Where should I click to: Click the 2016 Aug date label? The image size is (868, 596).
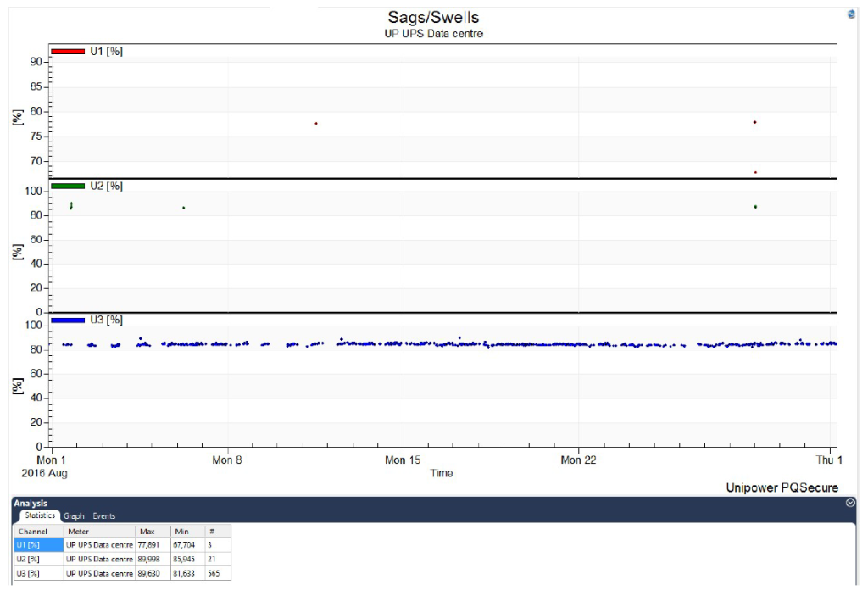44,474
